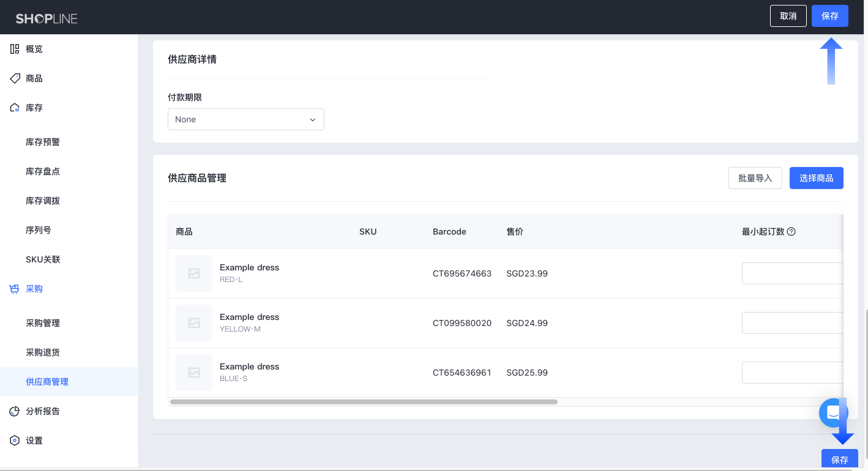The height and width of the screenshot is (471, 868).
Task: Click price SGD23.99
Action: click(x=527, y=273)
